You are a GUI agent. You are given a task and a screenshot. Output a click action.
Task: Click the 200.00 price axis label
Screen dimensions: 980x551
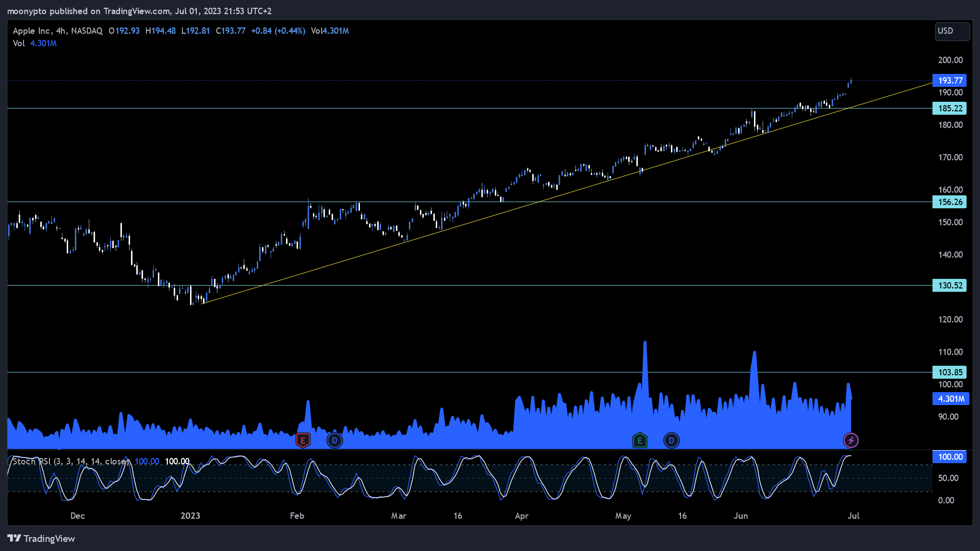950,60
